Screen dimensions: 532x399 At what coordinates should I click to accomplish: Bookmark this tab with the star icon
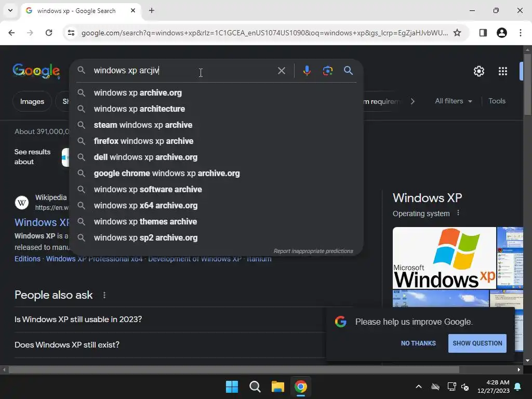(x=457, y=33)
